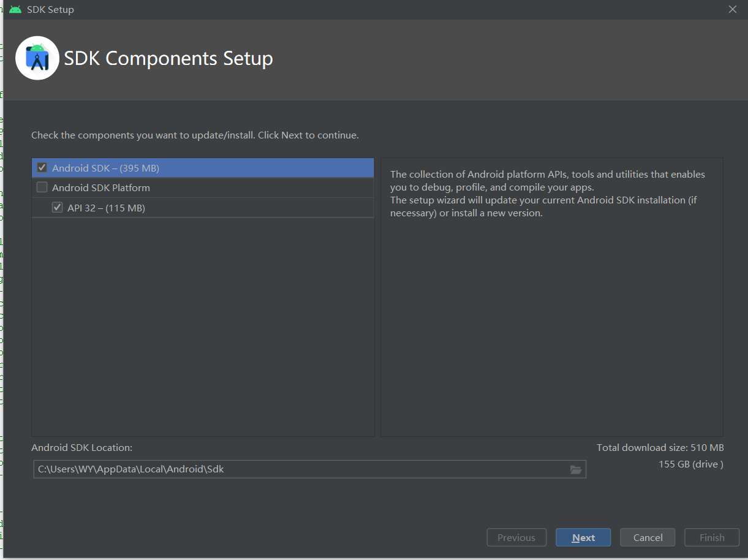Go back using the Previous button
The width and height of the screenshot is (748, 560).
516,537
